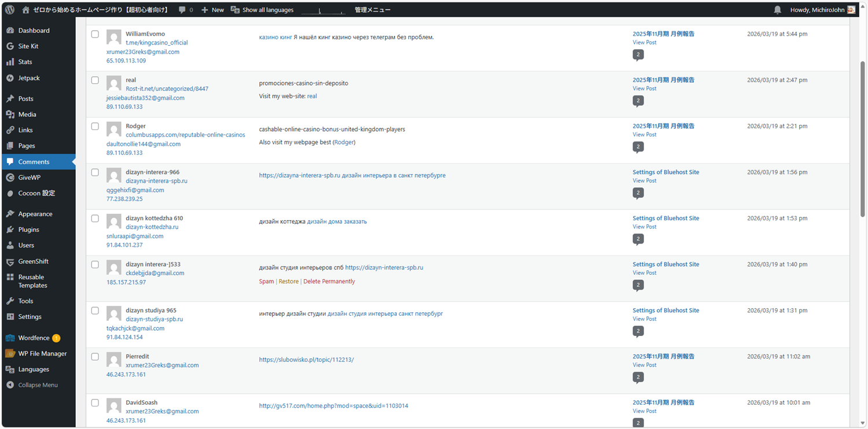Image resolution: width=868 pixels, height=429 pixels.
Task: Select the WilliamEvomo comment checkbox
Action: [x=95, y=34]
